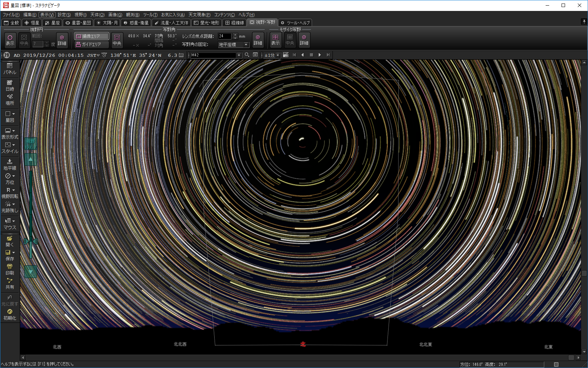The image size is (588, 368).
Task: Open the M42 object search combo box
Action: pos(216,55)
